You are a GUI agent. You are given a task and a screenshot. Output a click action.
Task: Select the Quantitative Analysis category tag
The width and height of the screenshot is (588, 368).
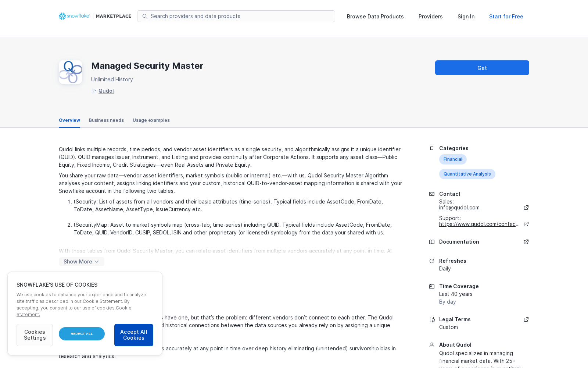[x=467, y=174]
